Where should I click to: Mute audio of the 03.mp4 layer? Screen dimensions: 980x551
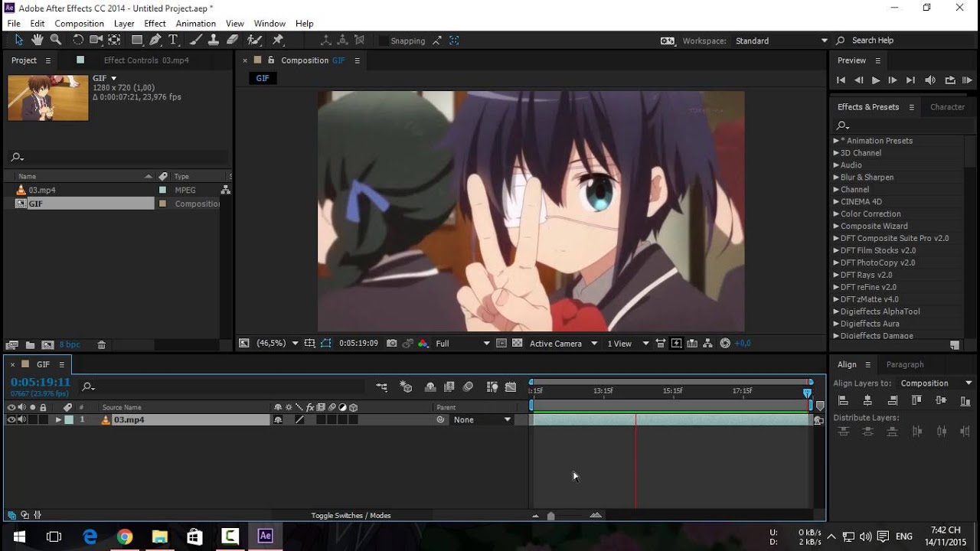[21, 419]
